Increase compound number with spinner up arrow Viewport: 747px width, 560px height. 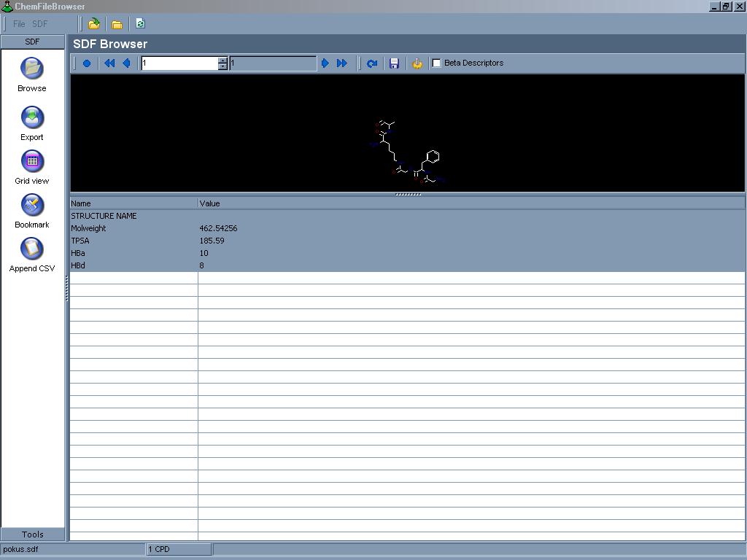(x=222, y=60)
